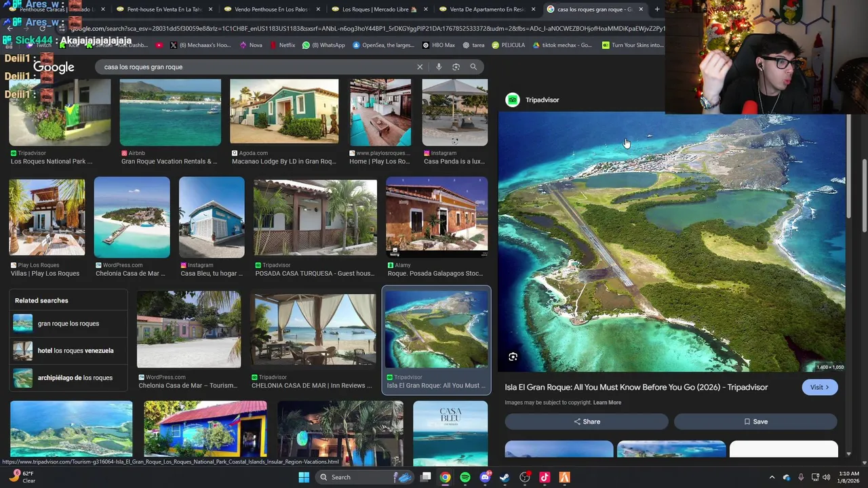Switch to Los Roques Mercado Libre tab
868x488 pixels.
coord(380,9)
